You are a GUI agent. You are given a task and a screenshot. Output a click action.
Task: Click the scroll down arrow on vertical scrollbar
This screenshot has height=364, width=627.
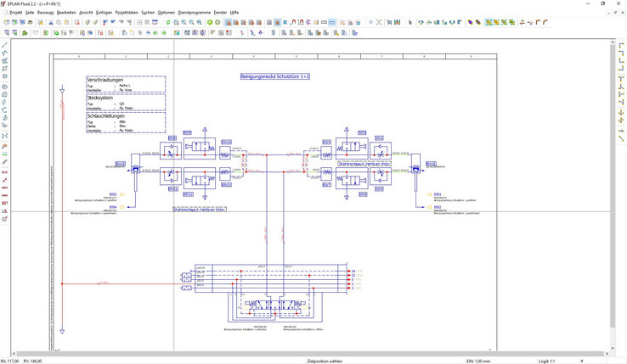point(613,349)
